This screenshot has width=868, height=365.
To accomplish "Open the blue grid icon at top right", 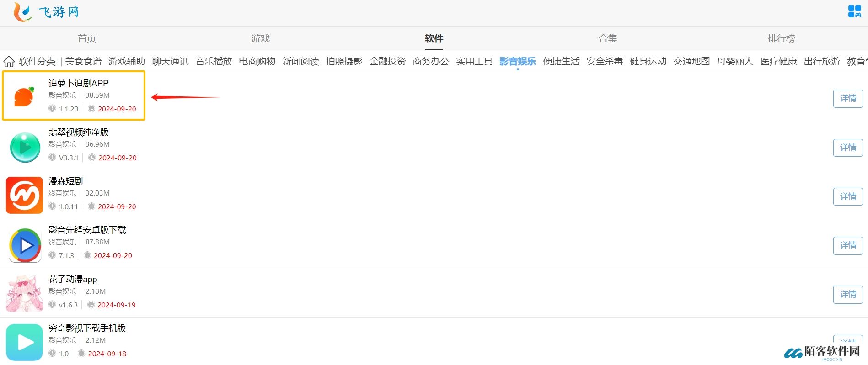I will pos(854,11).
